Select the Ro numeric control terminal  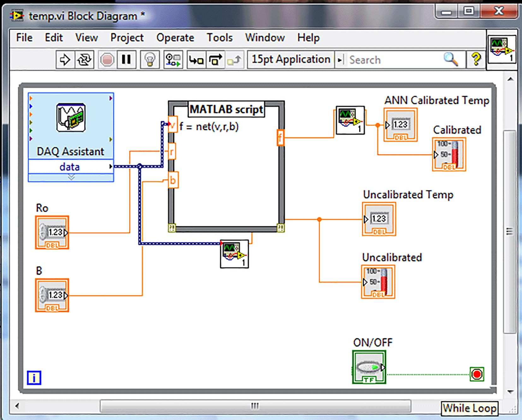(52, 232)
